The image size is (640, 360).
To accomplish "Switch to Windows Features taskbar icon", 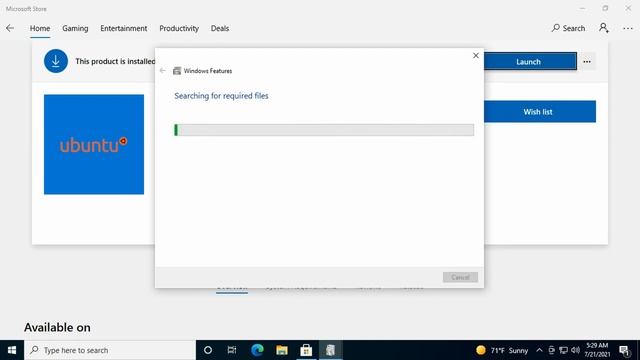I will pos(331,350).
